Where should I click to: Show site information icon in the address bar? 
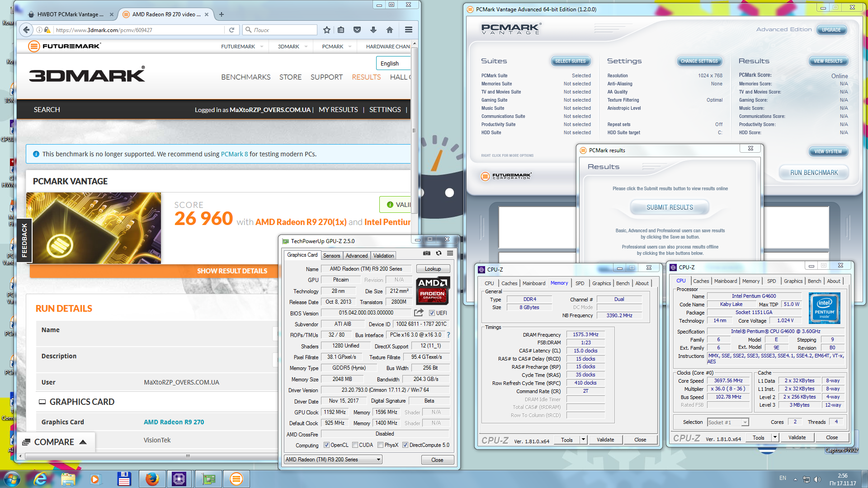point(39,30)
